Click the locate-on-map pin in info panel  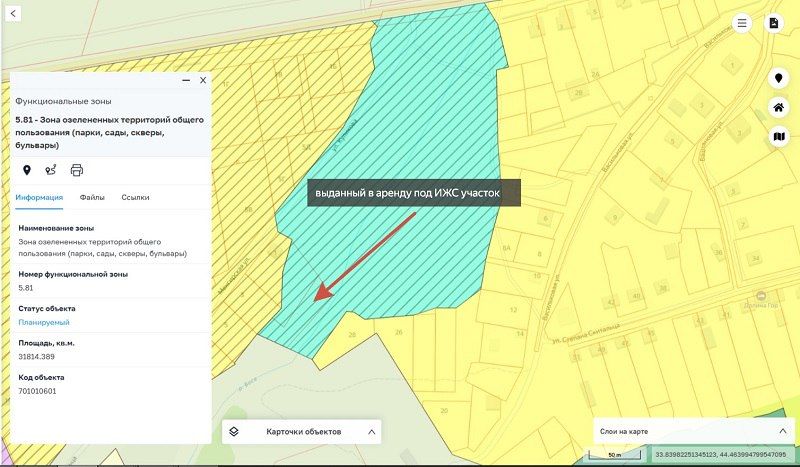tap(27, 170)
